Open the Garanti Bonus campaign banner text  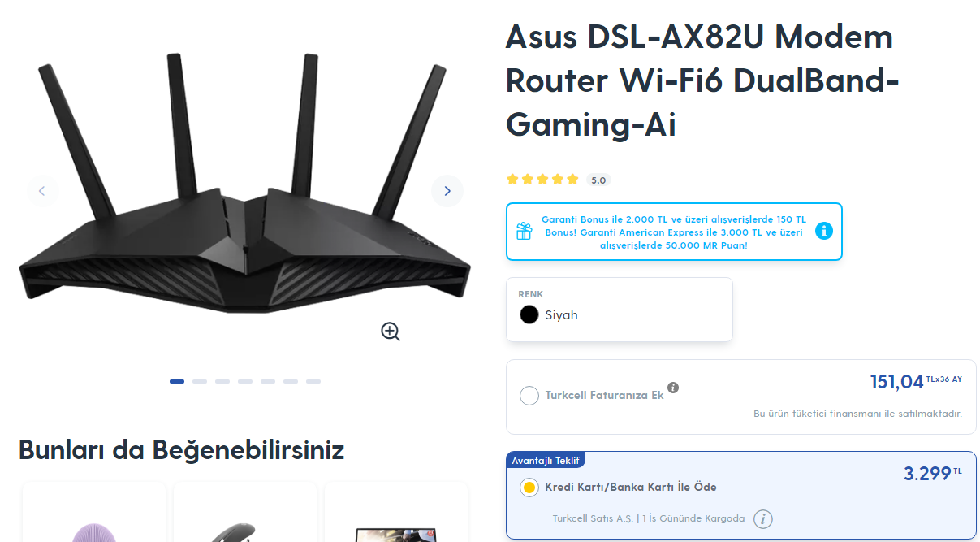point(674,232)
